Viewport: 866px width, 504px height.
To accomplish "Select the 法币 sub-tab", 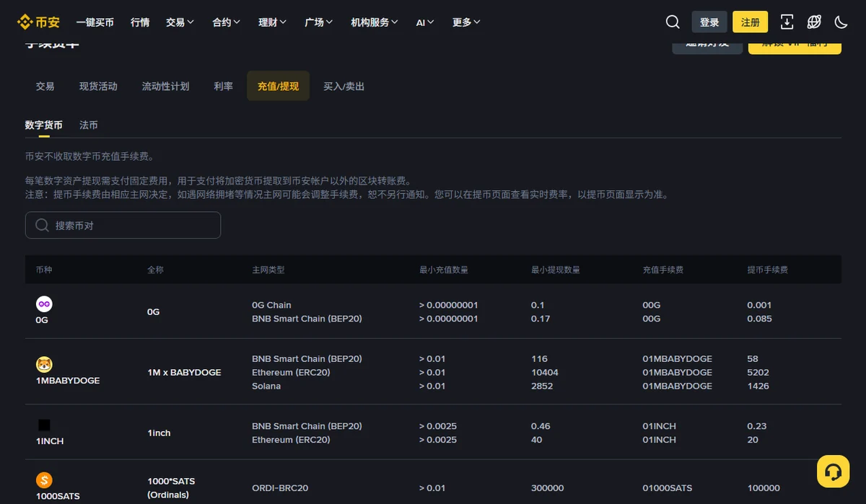I will (89, 125).
